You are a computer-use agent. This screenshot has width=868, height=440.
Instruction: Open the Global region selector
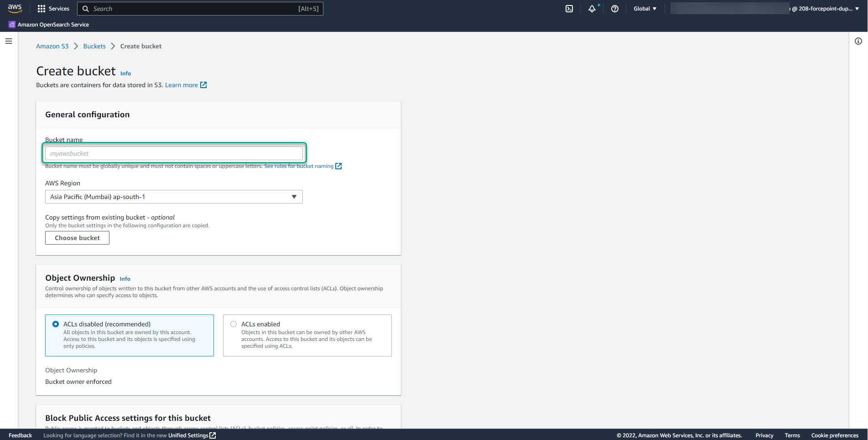pos(645,9)
